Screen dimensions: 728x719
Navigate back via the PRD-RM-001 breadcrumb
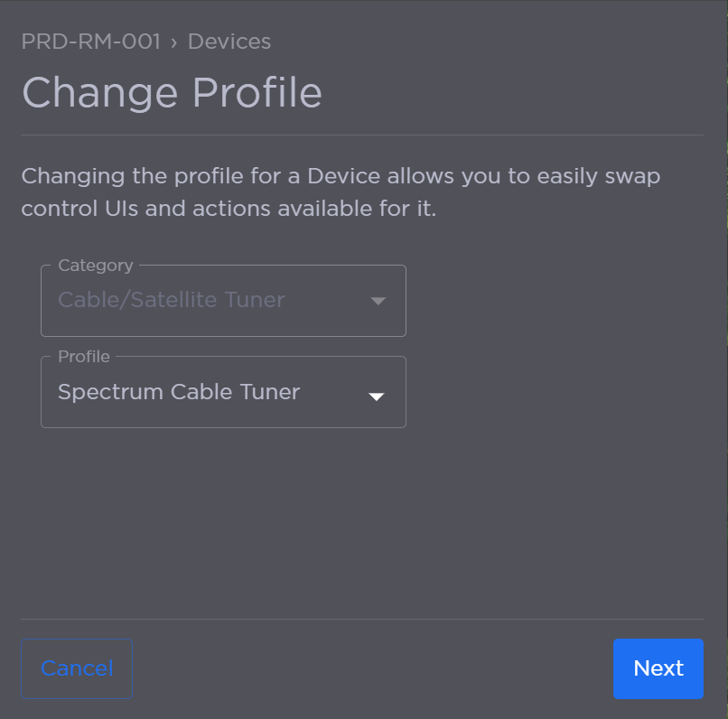pyautogui.click(x=91, y=42)
